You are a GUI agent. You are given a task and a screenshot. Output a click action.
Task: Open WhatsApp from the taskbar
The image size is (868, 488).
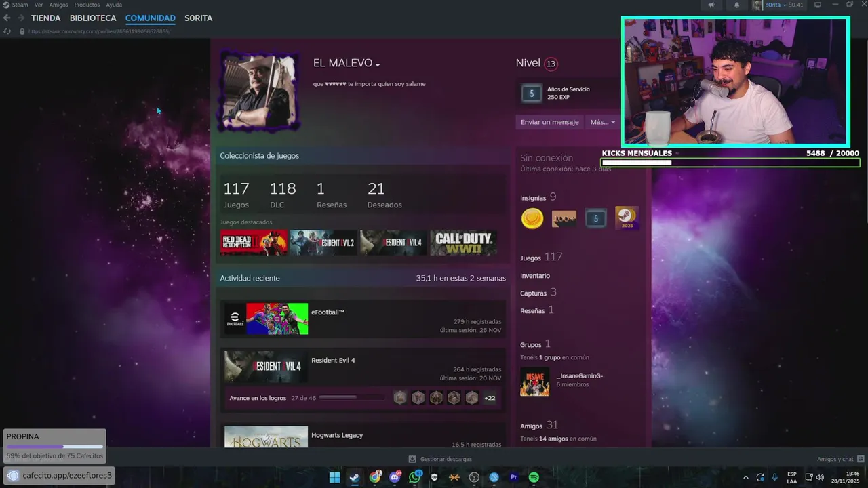click(414, 477)
